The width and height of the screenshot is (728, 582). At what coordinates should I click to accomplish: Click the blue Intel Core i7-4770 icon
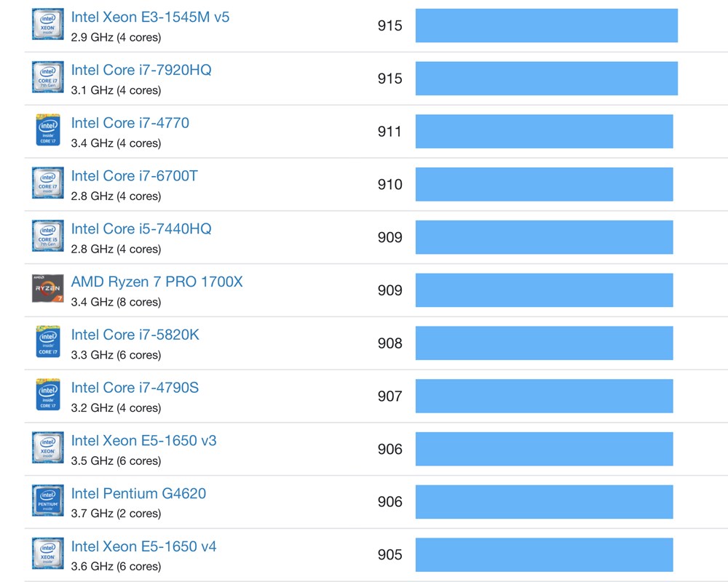[x=47, y=130]
